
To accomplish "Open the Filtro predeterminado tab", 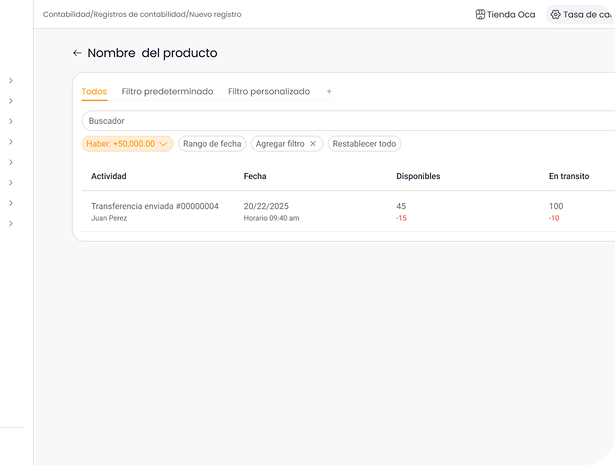I will point(167,92).
